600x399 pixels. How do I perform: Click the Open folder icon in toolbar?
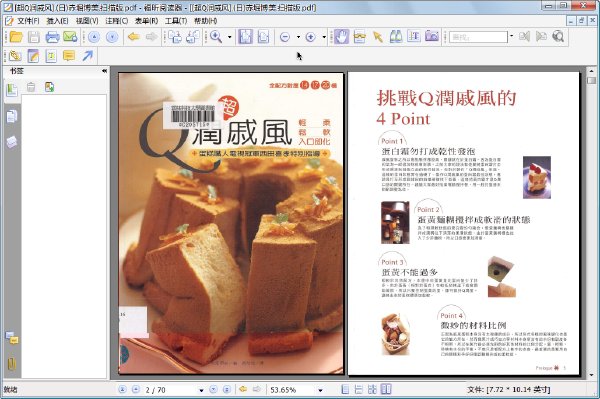[x=16, y=37]
